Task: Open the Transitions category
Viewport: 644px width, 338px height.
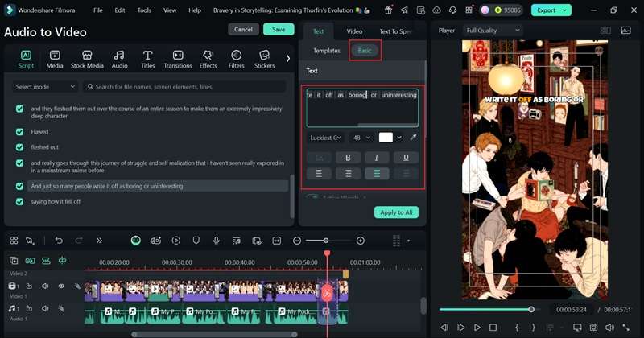Action: [178, 59]
